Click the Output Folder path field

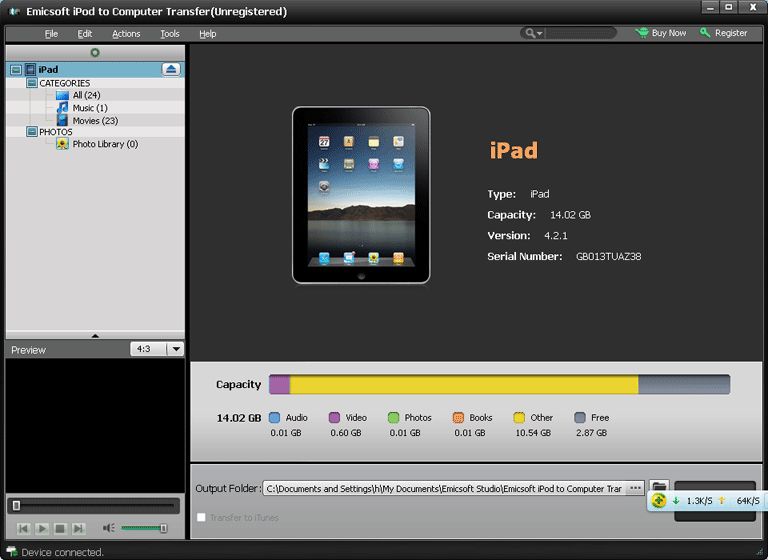444,488
